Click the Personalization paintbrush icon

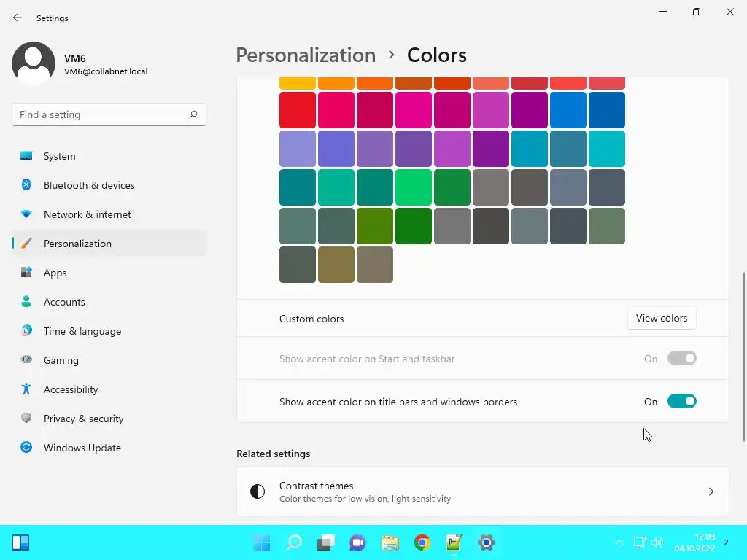(26, 244)
